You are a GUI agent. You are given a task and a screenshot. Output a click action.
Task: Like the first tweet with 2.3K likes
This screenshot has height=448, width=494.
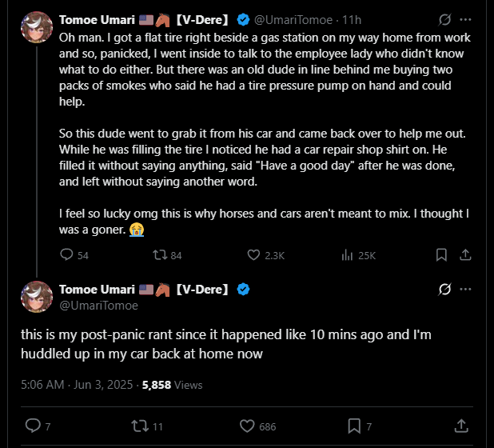[x=254, y=255]
